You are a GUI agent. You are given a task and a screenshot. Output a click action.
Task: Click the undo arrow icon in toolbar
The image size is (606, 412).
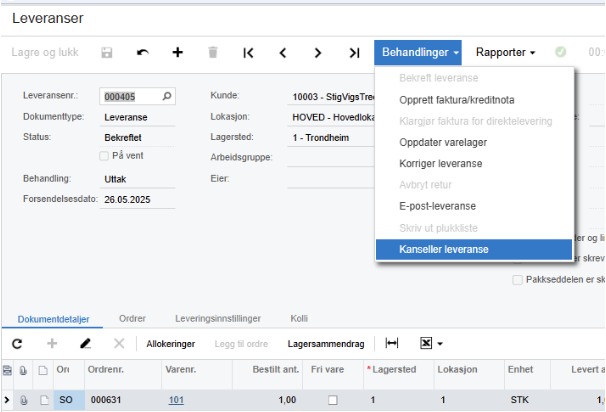[x=142, y=52]
